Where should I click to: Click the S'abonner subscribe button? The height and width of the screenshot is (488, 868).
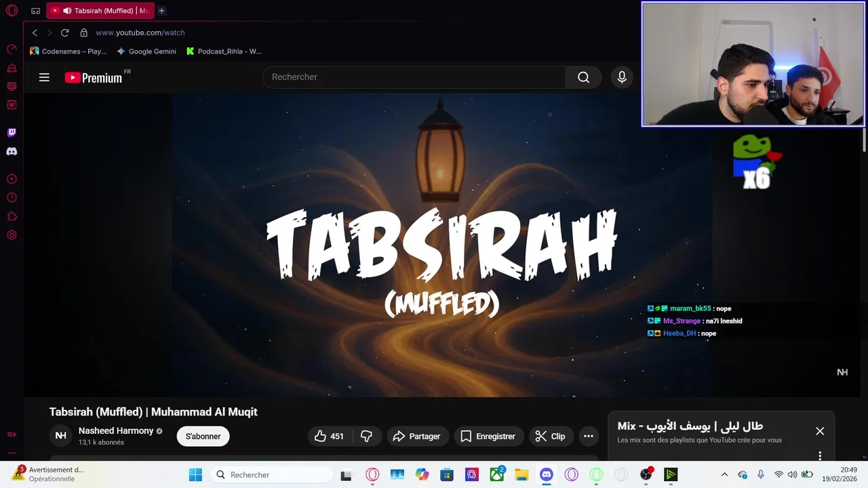[203, 436]
